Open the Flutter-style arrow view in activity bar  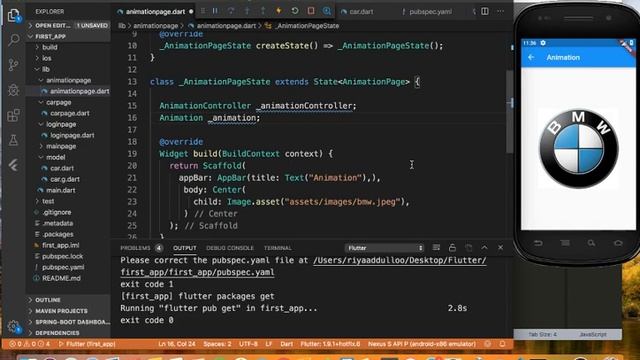pos(13,165)
